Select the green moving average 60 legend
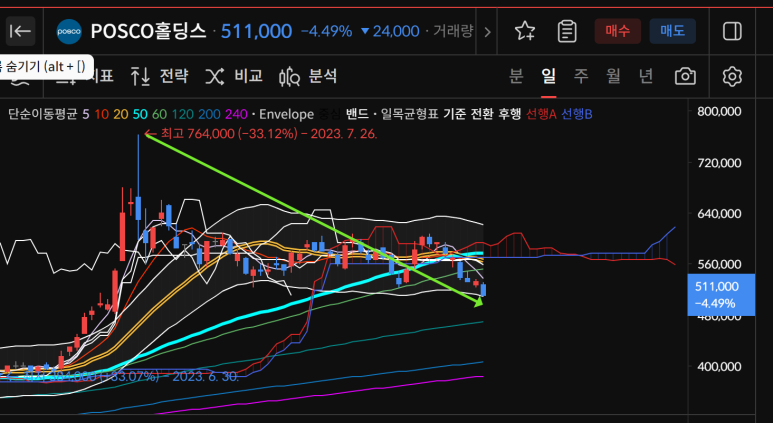 point(159,114)
